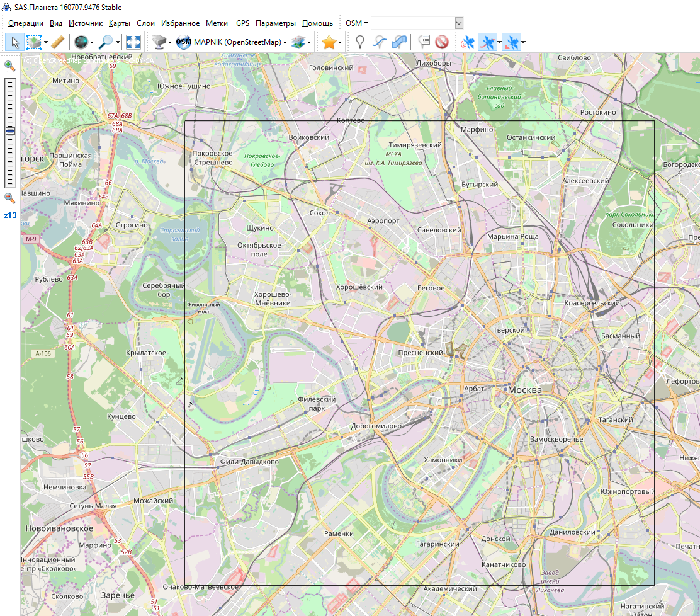Activate the ruler distance measurement tool
Viewport: 700px width, 616px height.
click(57, 42)
